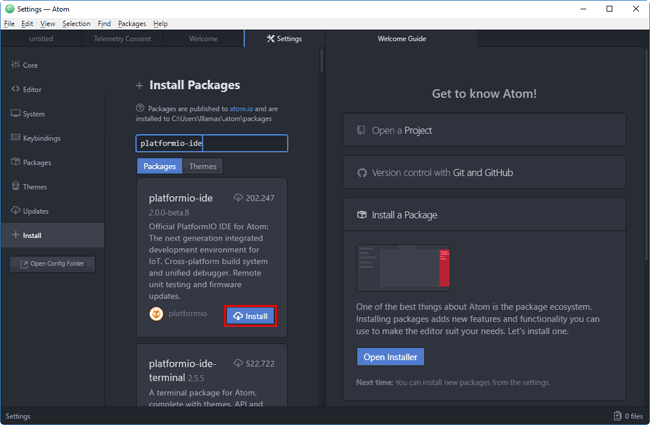650x425 pixels.
Task: Click the Open Installer button
Action: click(x=390, y=357)
